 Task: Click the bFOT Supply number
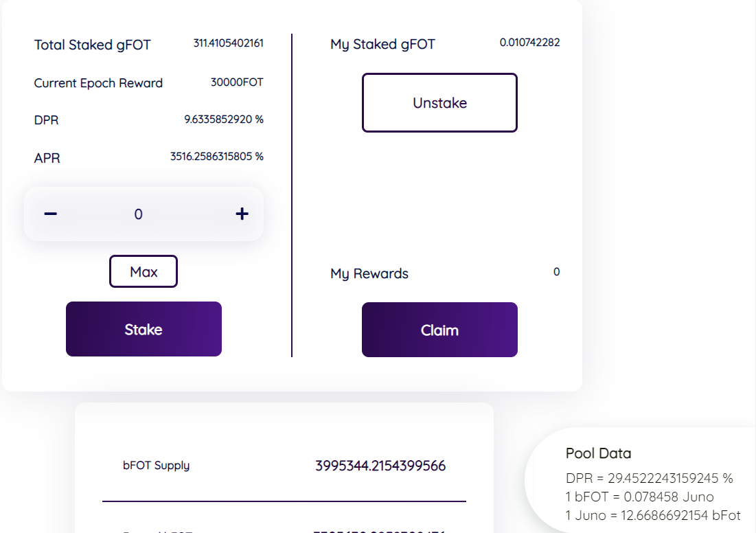click(380, 466)
